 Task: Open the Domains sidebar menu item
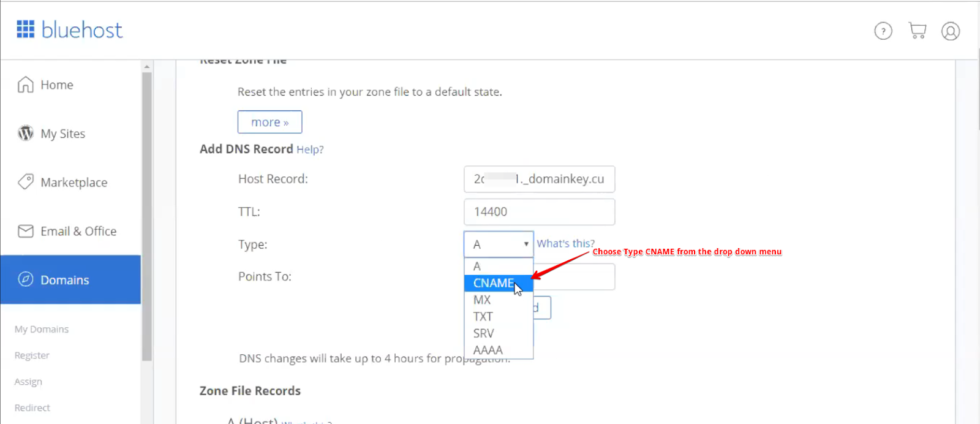click(70, 280)
